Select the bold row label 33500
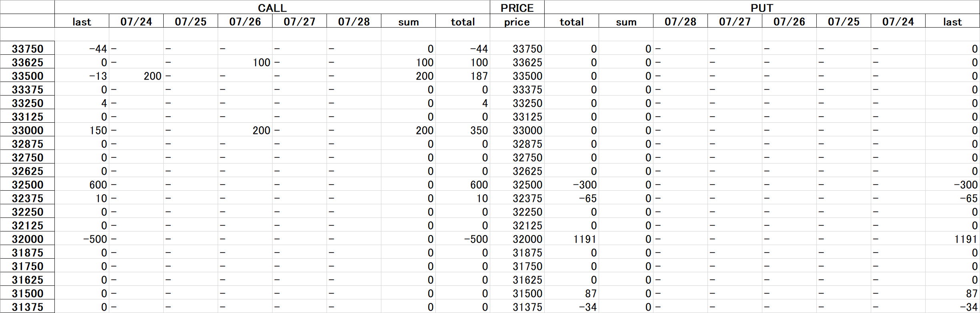 (27, 76)
